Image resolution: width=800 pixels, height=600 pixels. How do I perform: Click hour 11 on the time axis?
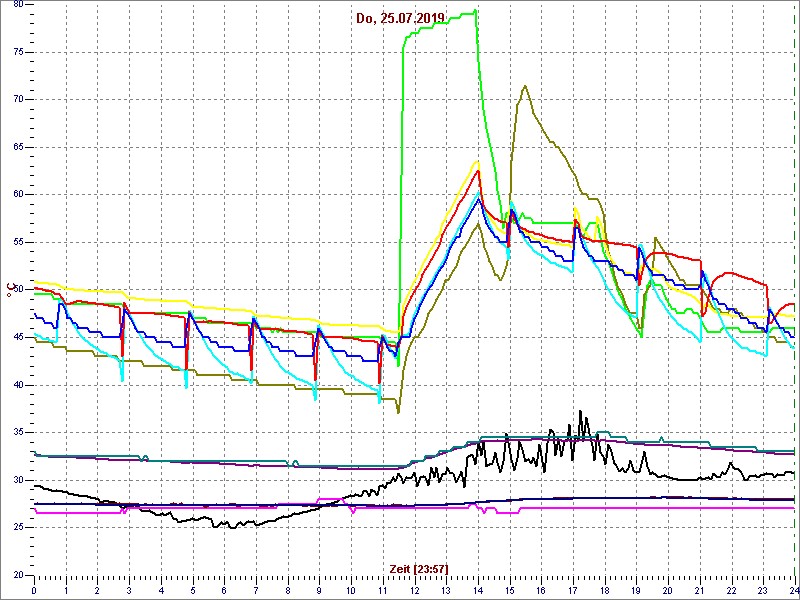pyautogui.click(x=383, y=590)
